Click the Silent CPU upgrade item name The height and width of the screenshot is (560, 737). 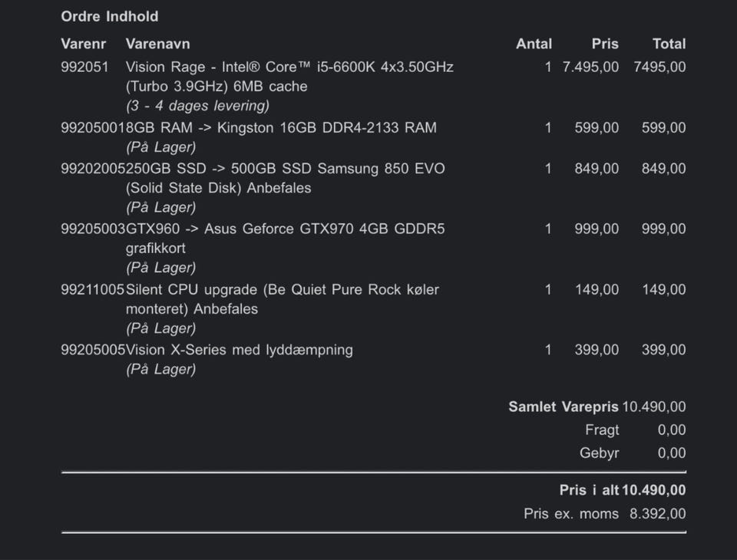[x=282, y=290]
